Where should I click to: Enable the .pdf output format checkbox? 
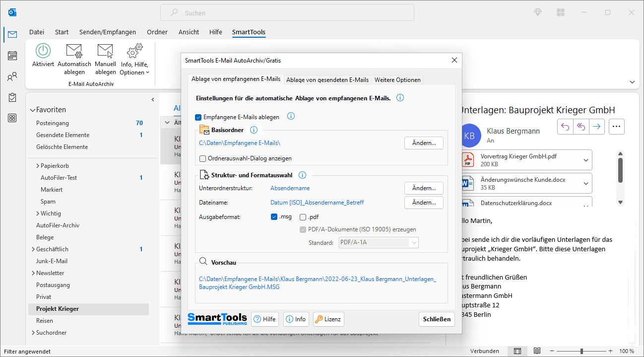point(303,217)
